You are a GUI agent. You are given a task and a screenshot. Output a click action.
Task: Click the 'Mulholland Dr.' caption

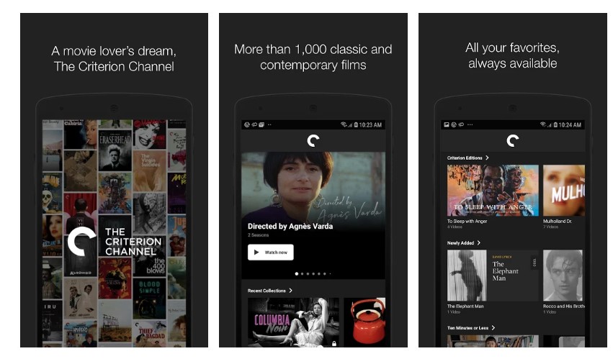coord(557,221)
